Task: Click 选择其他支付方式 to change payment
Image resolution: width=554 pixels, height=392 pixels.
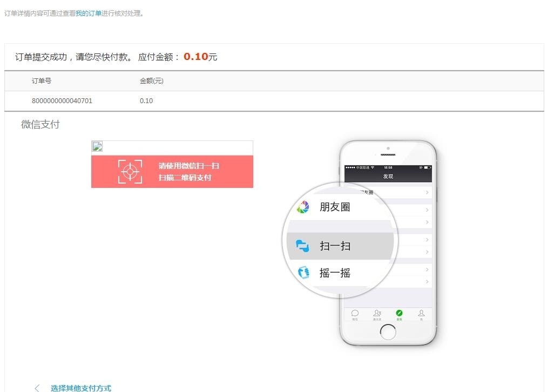Action: (x=81, y=388)
